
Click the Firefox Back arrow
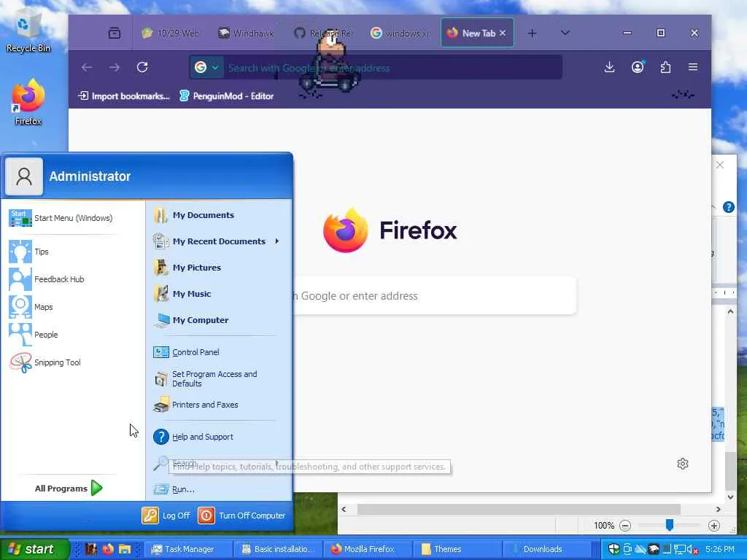(87, 68)
